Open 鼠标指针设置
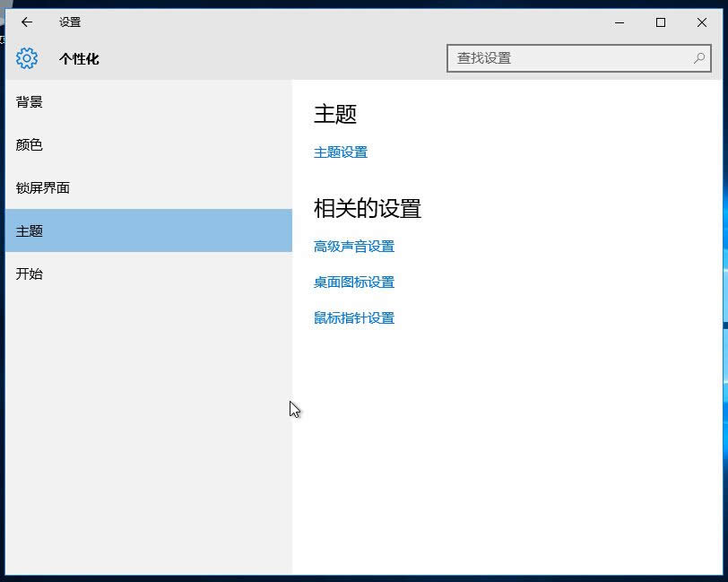This screenshot has width=728, height=582. [x=355, y=317]
